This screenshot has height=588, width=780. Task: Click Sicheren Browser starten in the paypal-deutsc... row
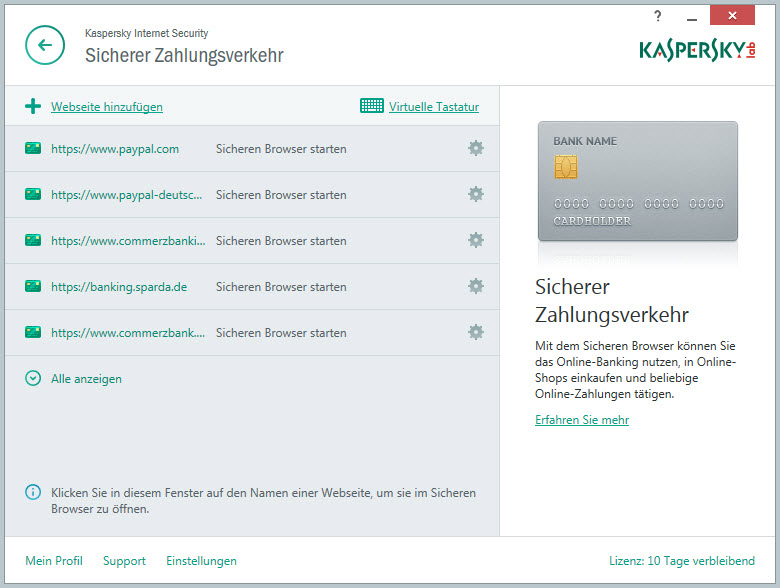coord(281,195)
